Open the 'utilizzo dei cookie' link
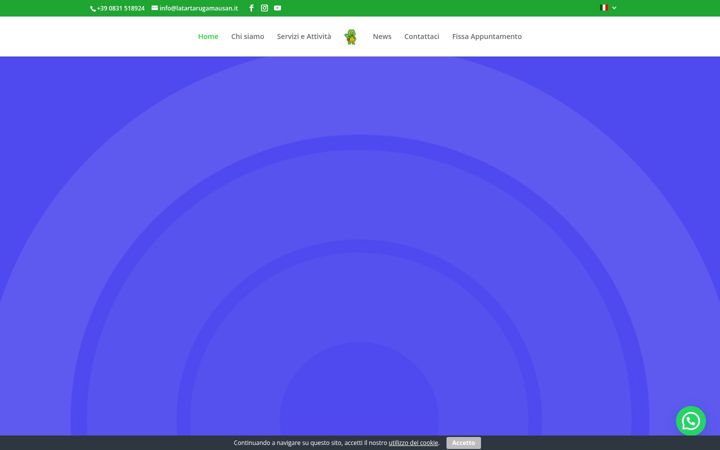Viewport: 720px width, 450px height. pos(413,443)
